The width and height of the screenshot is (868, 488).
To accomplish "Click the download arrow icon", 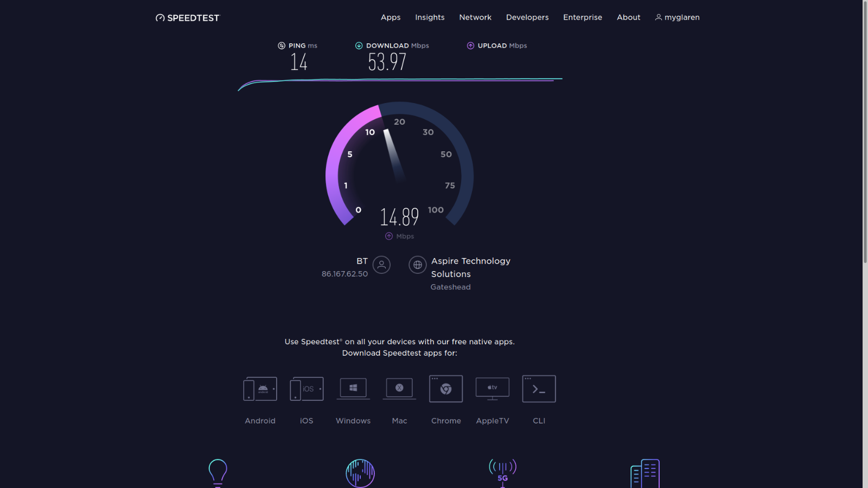I will pyautogui.click(x=359, y=46).
